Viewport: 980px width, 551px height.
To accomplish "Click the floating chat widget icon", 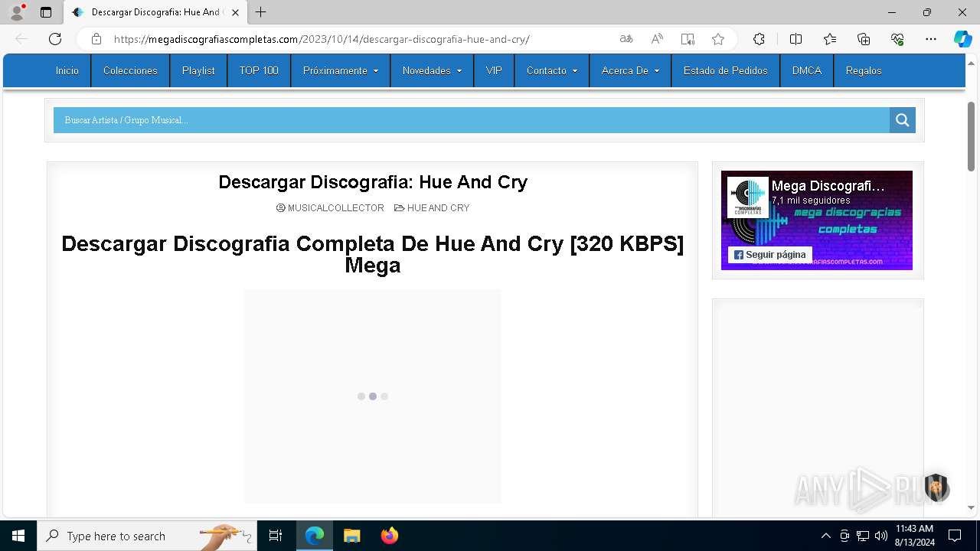I will [x=936, y=487].
